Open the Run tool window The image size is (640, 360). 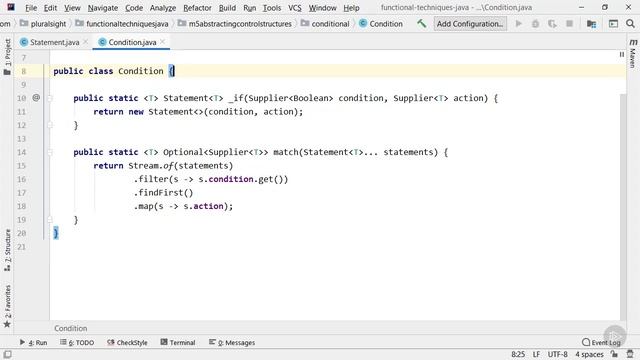33,342
